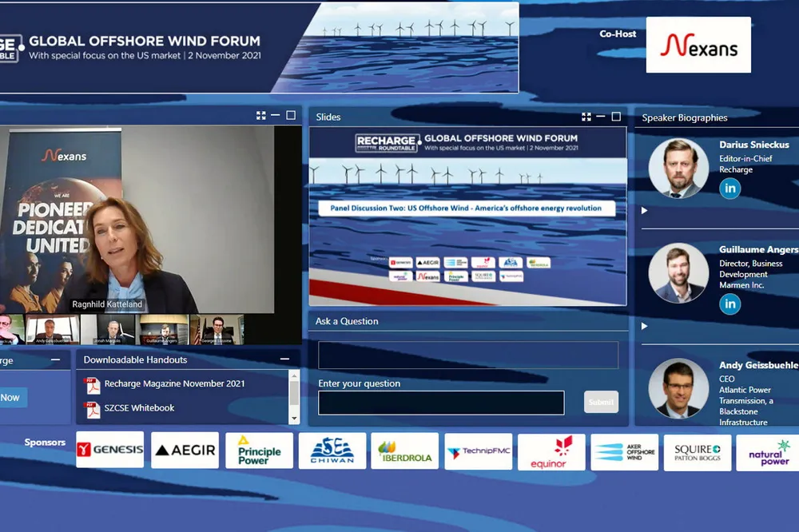Minimize the Slides panel
Screen dimensions: 799x532
point(601,117)
